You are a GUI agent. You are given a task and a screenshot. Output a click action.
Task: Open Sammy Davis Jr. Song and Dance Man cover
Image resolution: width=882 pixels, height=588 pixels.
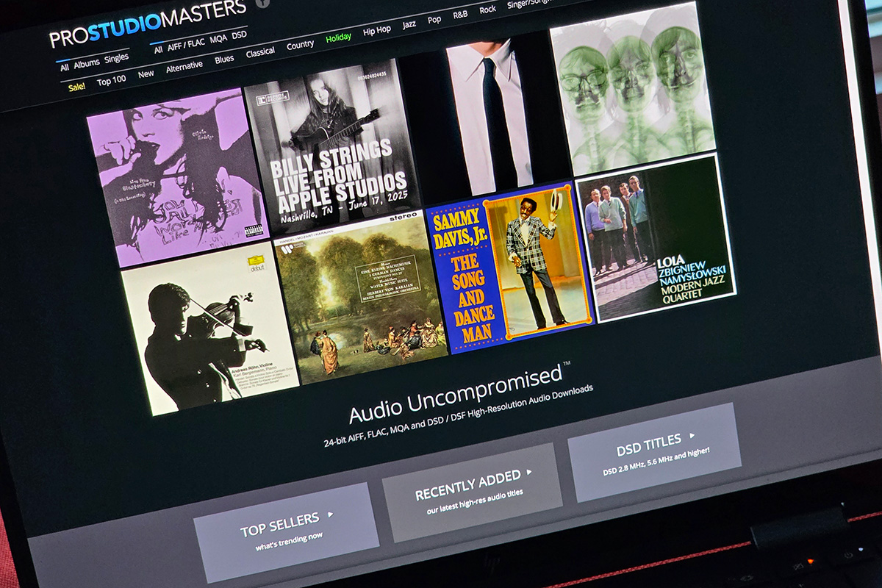(x=509, y=268)
